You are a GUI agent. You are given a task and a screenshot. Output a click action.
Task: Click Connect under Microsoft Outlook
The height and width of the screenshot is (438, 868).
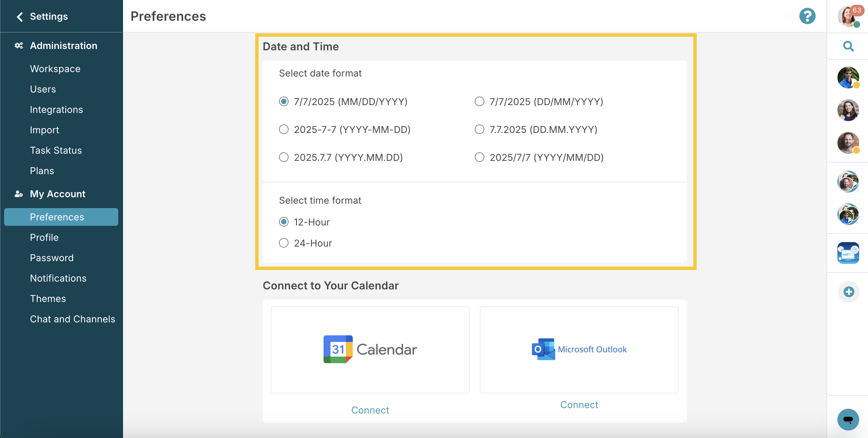tap(579, 404)
